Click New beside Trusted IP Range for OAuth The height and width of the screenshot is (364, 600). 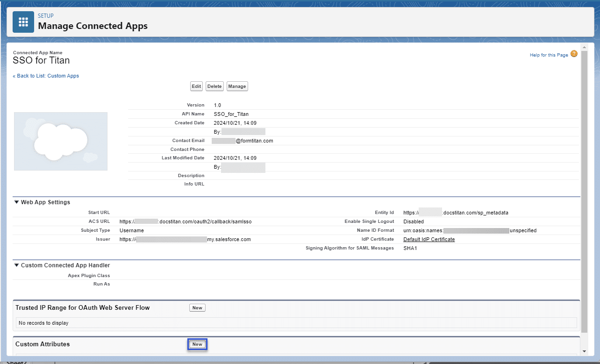tap(197, 307)
